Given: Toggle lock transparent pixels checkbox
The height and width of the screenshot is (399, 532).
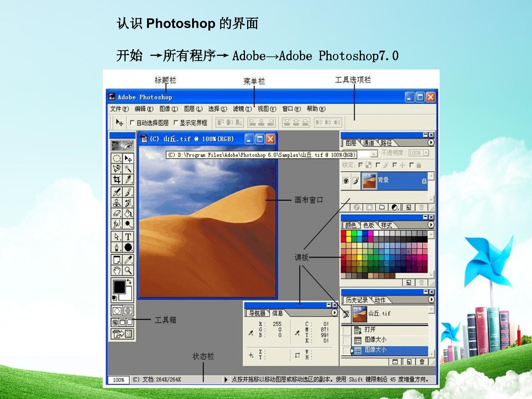Looking at the screenshot, I should [x=361, y=165].
